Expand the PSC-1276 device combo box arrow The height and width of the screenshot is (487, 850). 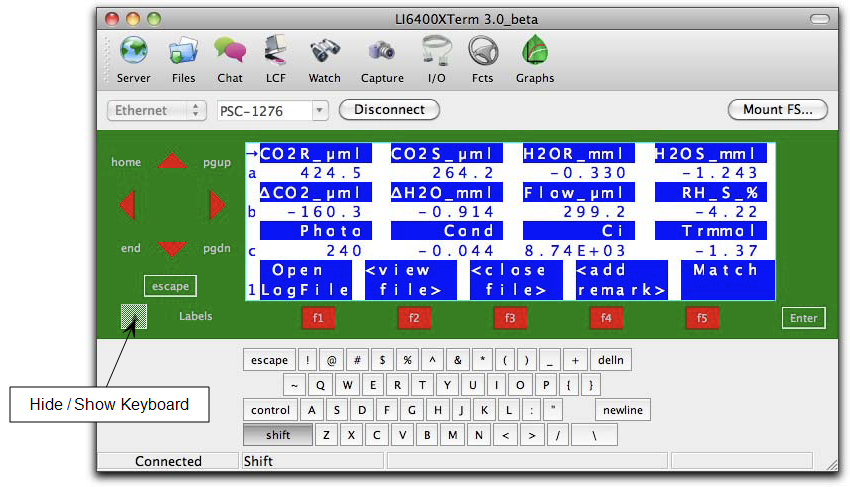[320, 111]
